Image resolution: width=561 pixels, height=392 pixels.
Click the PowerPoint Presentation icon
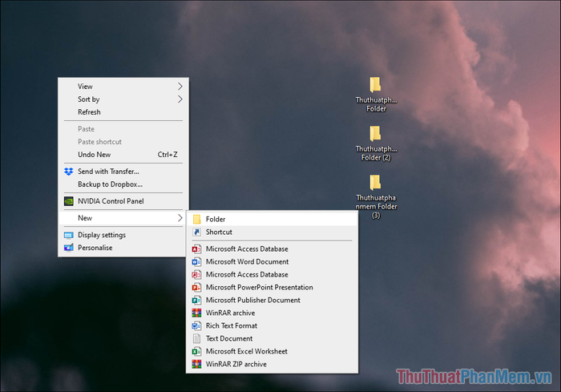click(x=196, y=288)
